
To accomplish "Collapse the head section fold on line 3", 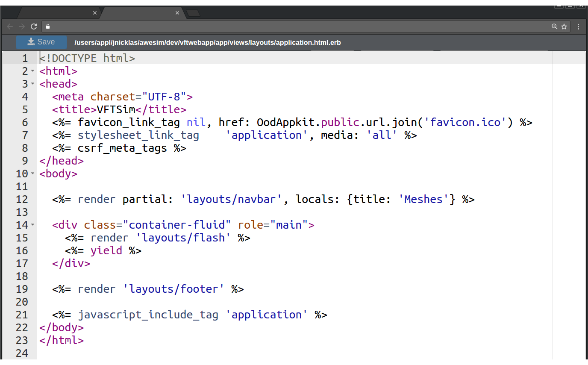I will (33, 84).
